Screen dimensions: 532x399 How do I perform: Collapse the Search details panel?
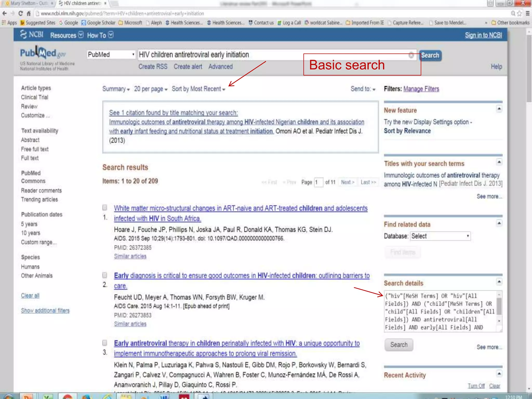[499, 282]
